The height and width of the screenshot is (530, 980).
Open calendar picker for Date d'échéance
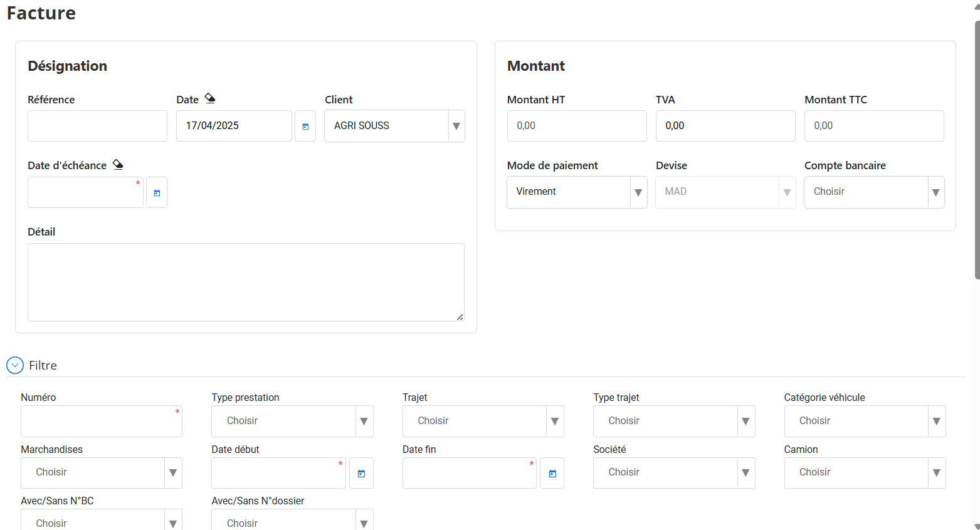coord(157,192)
